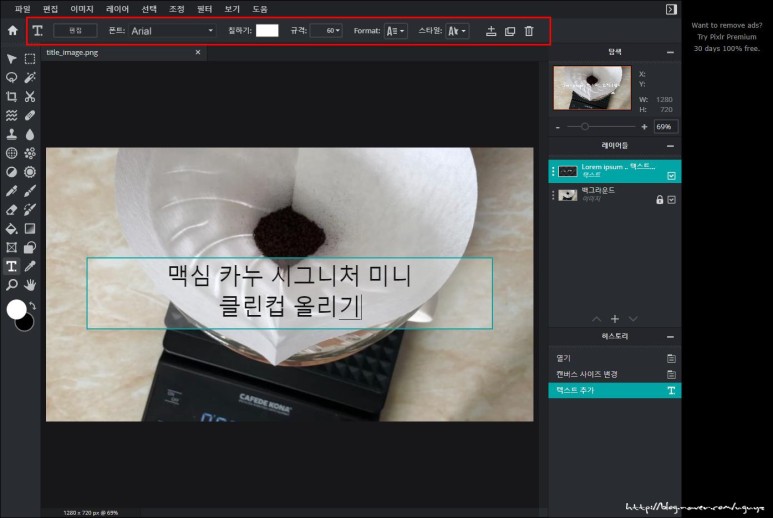Select the Eraser tool
Screen dimensions: 773x518
pyautogui.click(x=11, y=209)
